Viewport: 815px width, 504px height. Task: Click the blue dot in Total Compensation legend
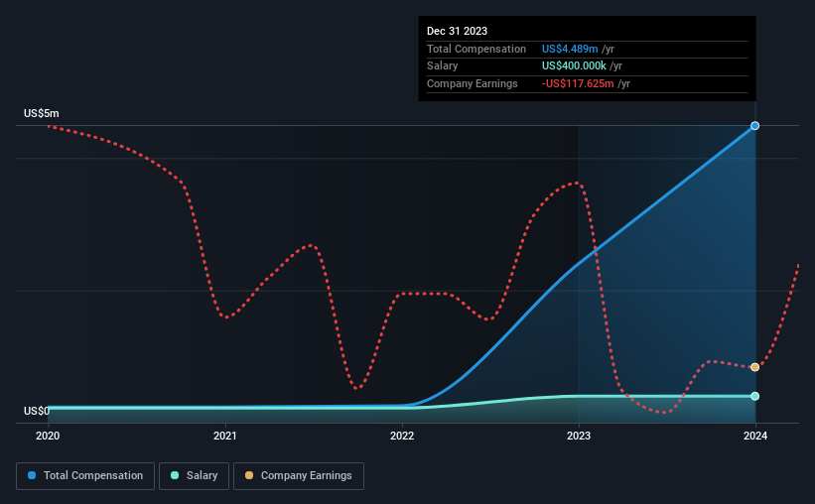coord(32,475)
